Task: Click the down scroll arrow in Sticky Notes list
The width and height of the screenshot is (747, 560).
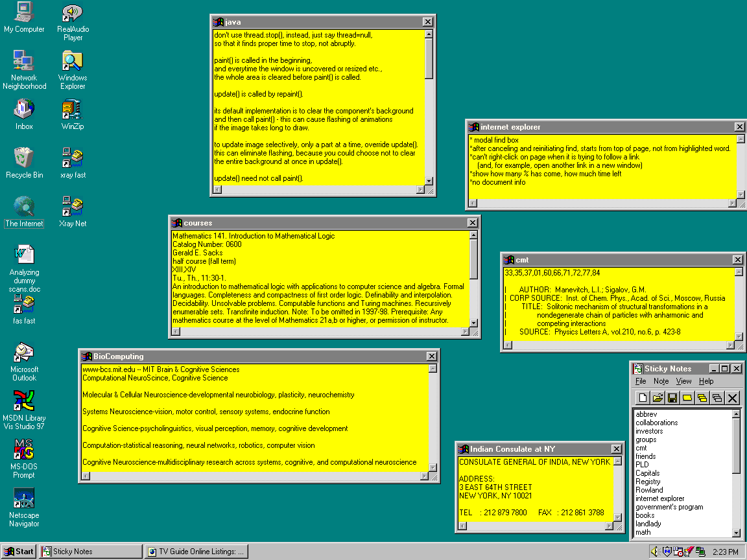Action: 737,533
